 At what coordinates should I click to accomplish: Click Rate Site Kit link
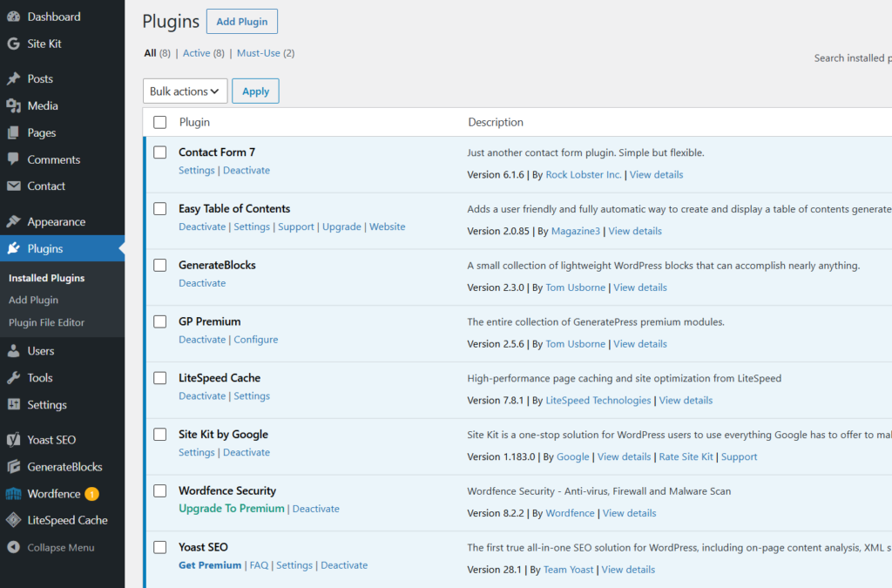[686, 456]
